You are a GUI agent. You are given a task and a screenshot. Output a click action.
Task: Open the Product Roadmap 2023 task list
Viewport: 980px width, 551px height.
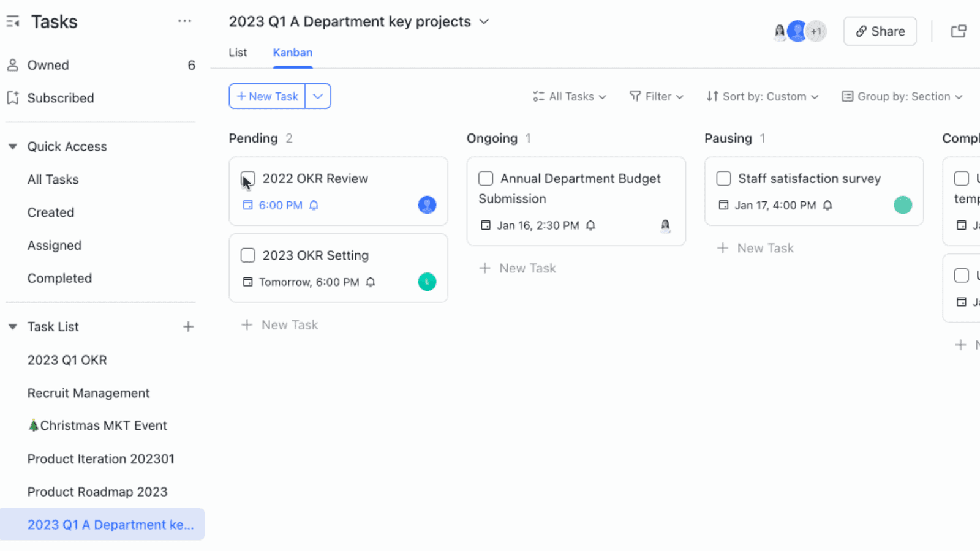[97, 491]
